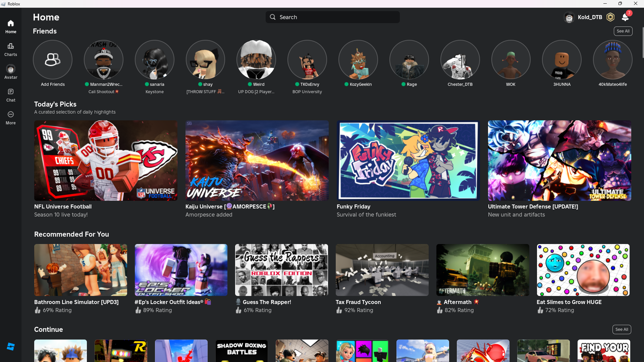The height and width of the screenshot is (362, 644).
Task: Open Tax Fraud Tycoon thumbnail
Action: point(382,270)
